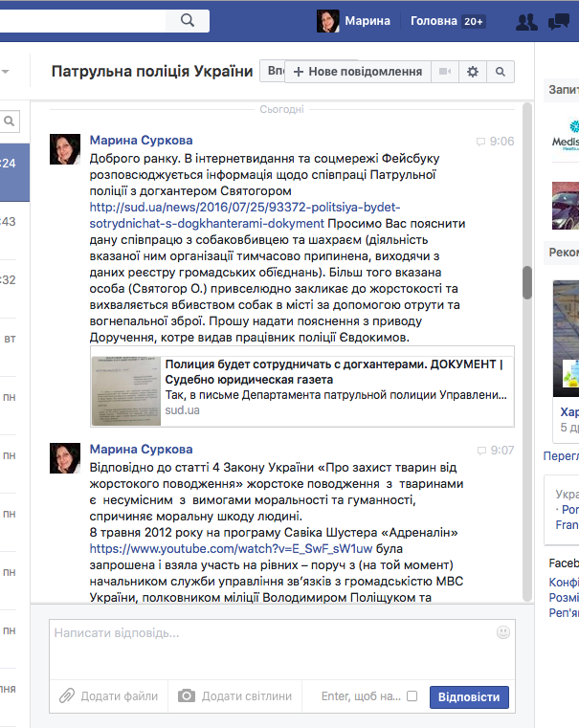Image resolution: width=579 pixels, height=728 pixels.
Task: Click sud.ua domain in preview
Action: pyautogui.click(x=183, y=410)
